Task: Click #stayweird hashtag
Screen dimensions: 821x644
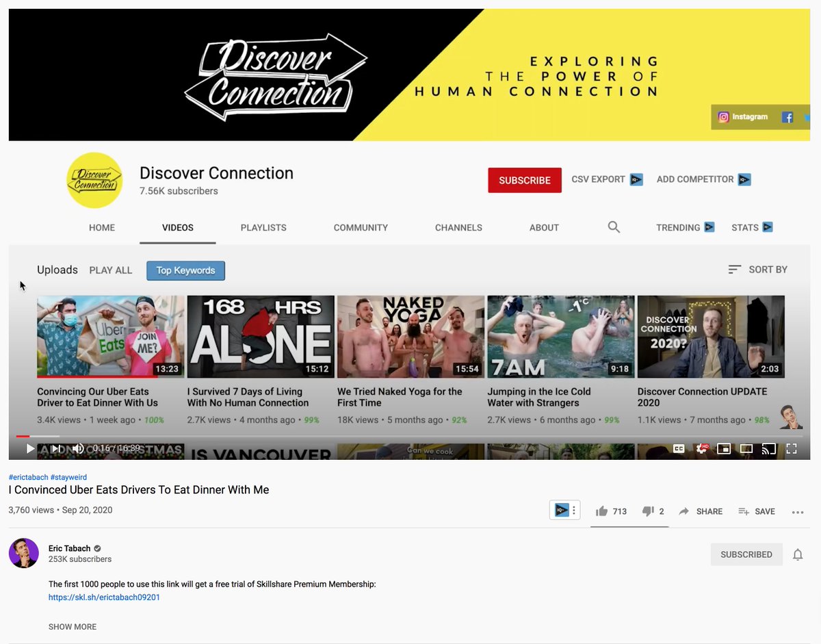Action: click(68, 477)
